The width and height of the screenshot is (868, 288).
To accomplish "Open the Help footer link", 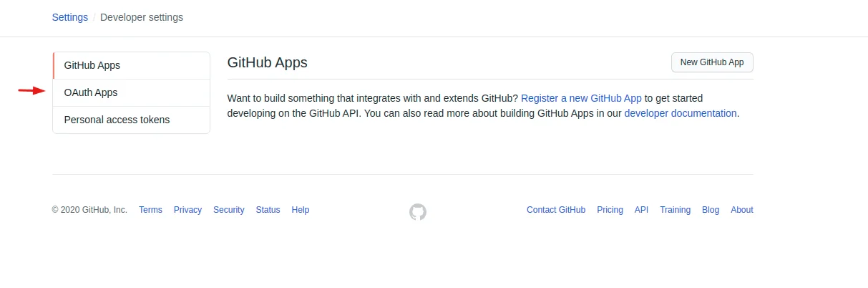I will pos(301,210).
